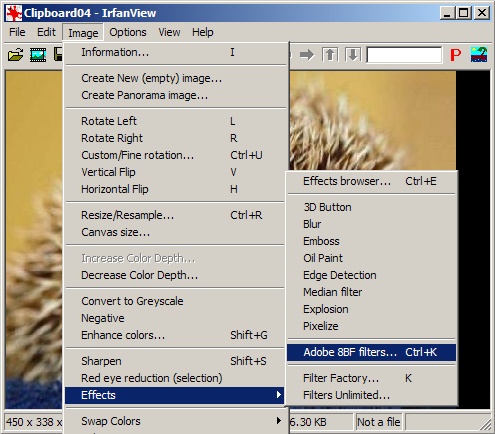Open Enhance colors...
This screenshot has width=495, height=434.
coord(175,335)
